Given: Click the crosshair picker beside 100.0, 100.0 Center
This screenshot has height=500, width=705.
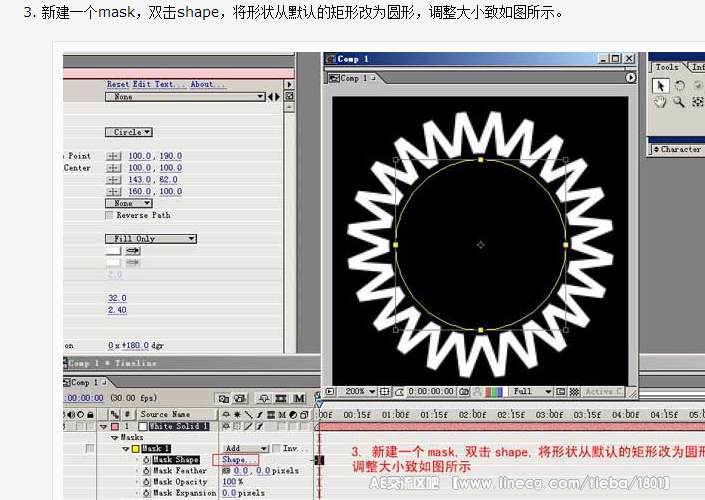Looking at the screenshot, I should pyautogui.click(x=113, y=168).
